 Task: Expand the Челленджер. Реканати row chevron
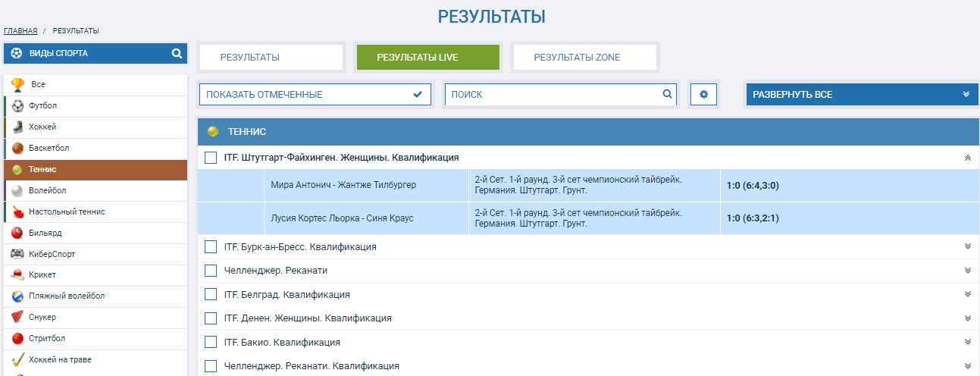[x=967, y=271]
